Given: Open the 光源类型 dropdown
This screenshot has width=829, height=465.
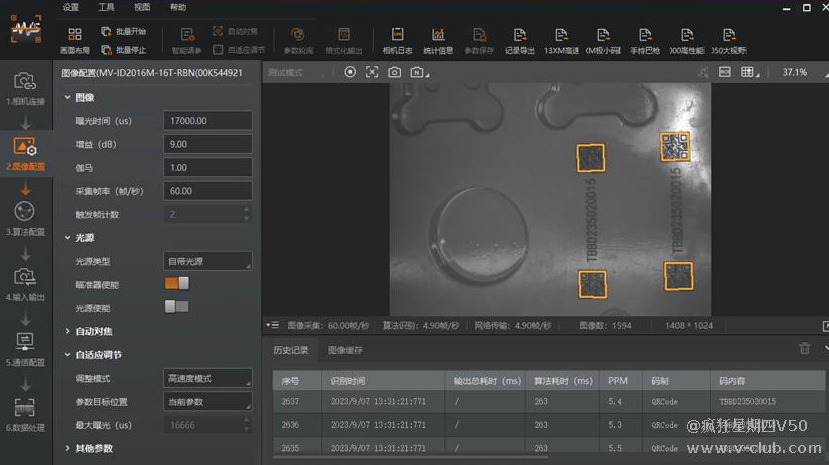Looking at the screenshot, I should point(208,261).
